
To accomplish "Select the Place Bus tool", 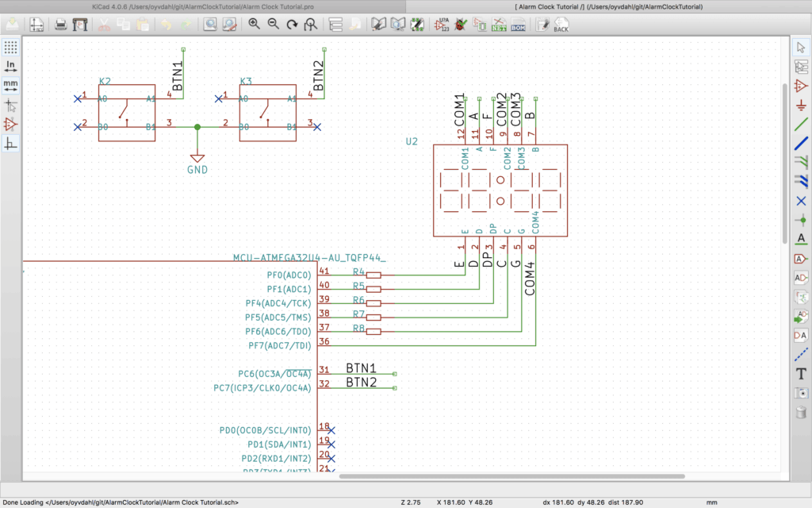I will point(802,144).
